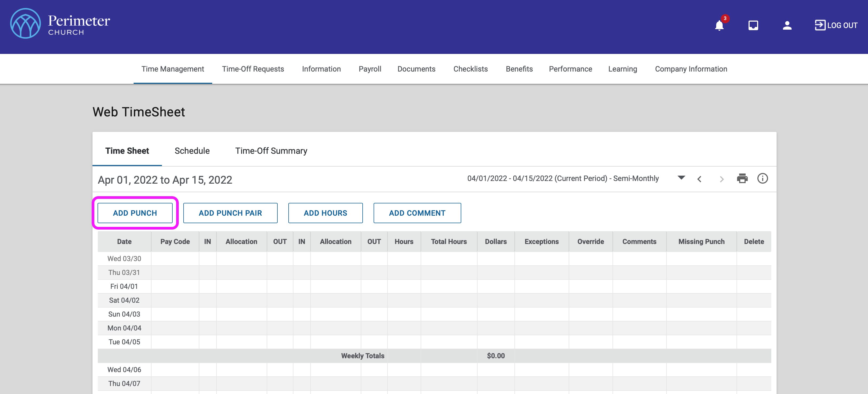
Task: Select the Tue 04/05 row
Action: click(434, 342)
